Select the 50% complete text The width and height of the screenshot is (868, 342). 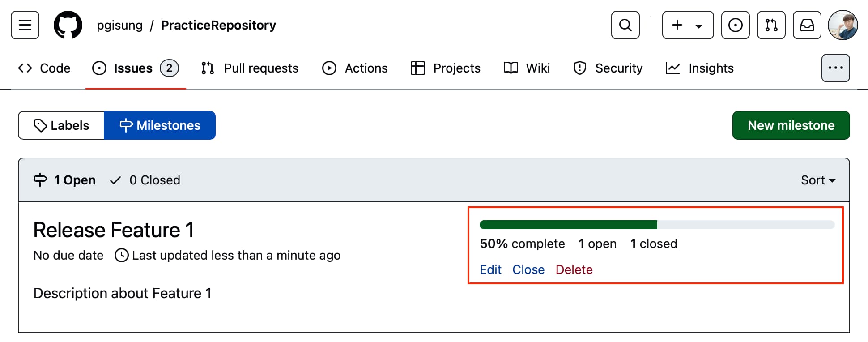522,244
